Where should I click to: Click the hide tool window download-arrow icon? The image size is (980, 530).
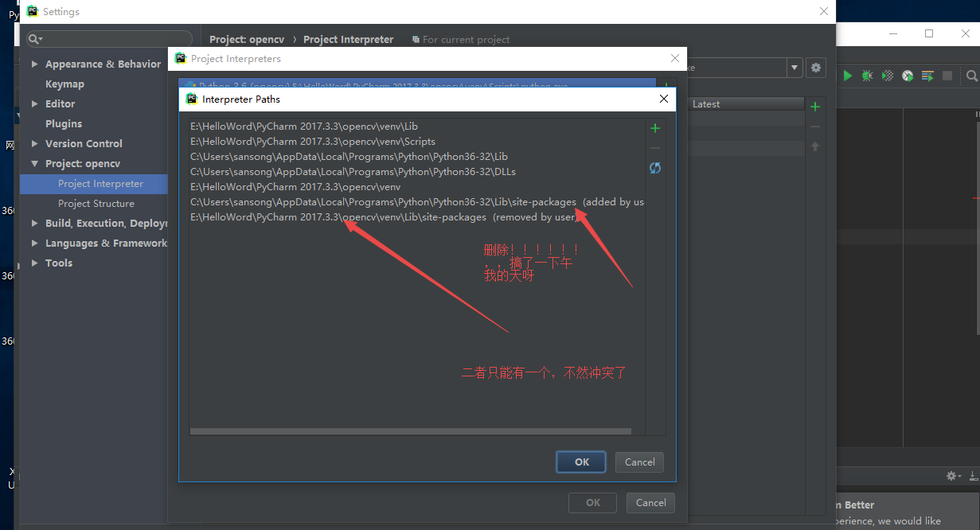click(974, 476)
